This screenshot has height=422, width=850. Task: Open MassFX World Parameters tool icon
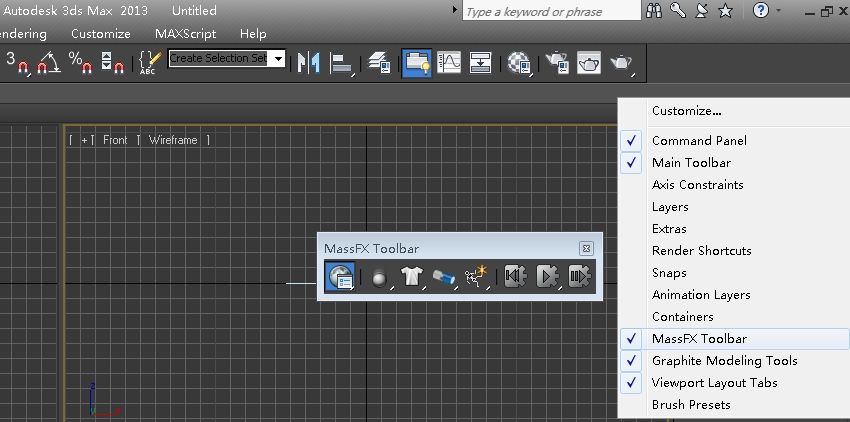point(340,277)
